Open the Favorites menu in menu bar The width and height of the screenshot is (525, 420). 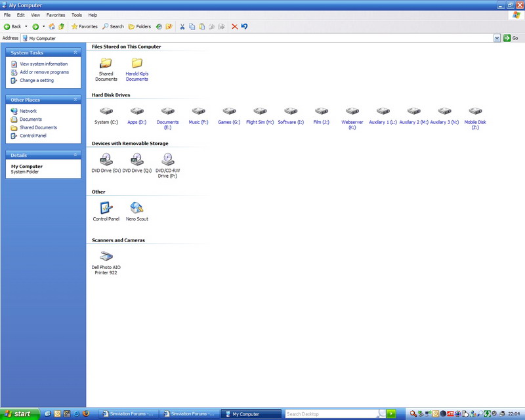56,14
